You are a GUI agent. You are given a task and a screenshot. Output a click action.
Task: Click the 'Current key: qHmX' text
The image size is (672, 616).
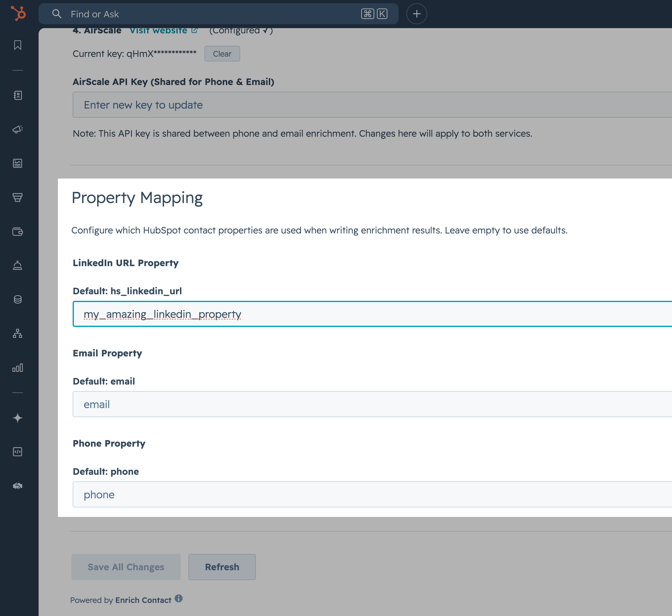click(134, 54)
